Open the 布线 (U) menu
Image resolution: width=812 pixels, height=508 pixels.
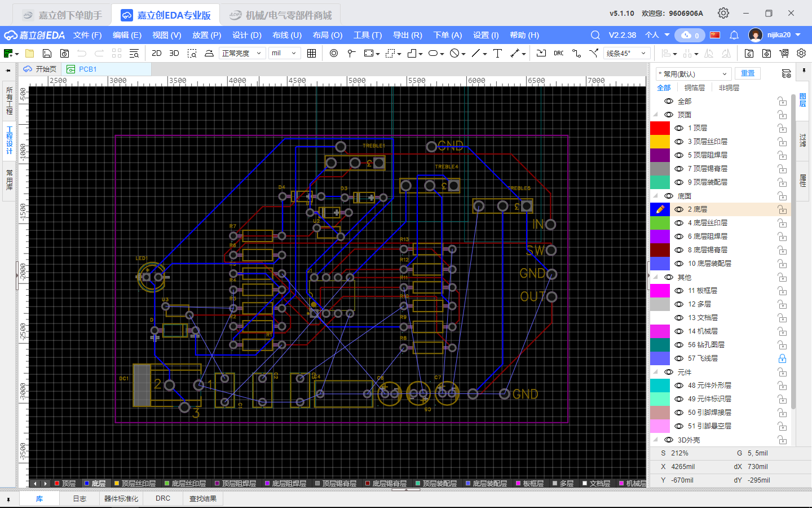286,35
